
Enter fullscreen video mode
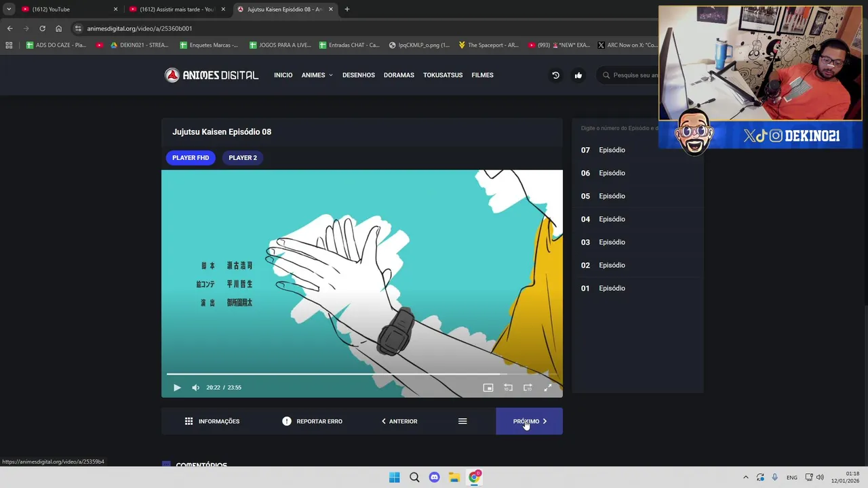pyautogui.click(x=548, y=388)
